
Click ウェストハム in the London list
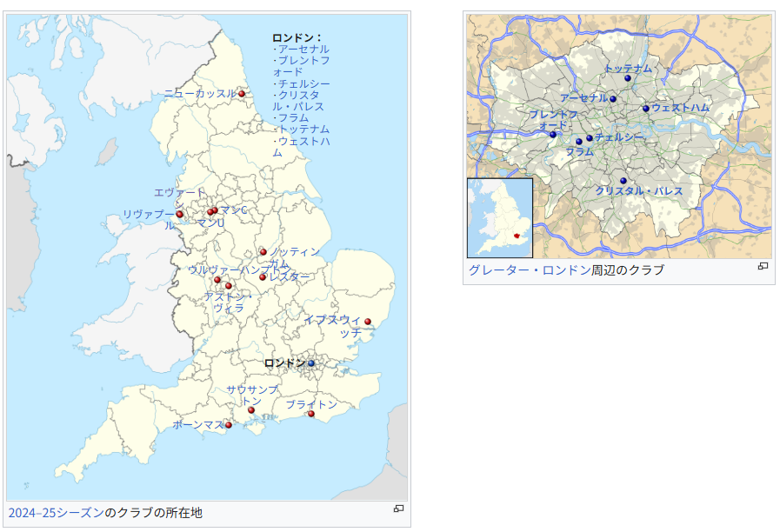click(301, 147)
